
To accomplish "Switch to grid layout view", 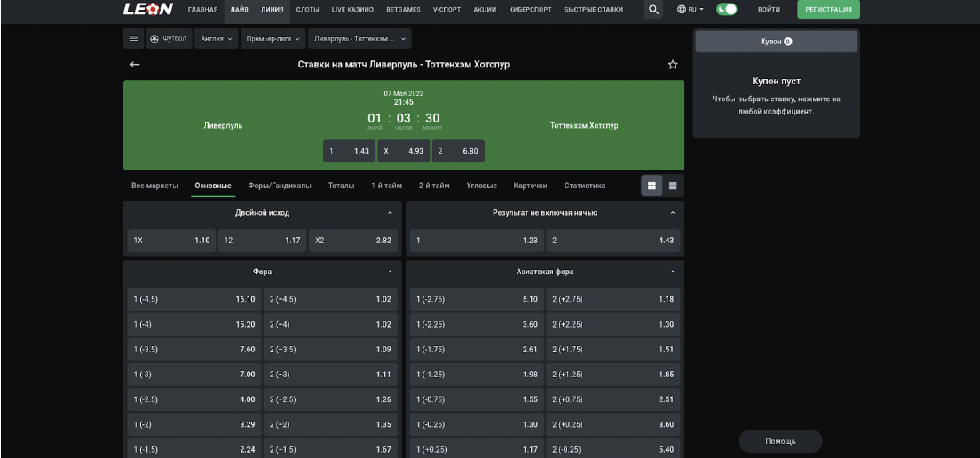I will tap(652, 186).
